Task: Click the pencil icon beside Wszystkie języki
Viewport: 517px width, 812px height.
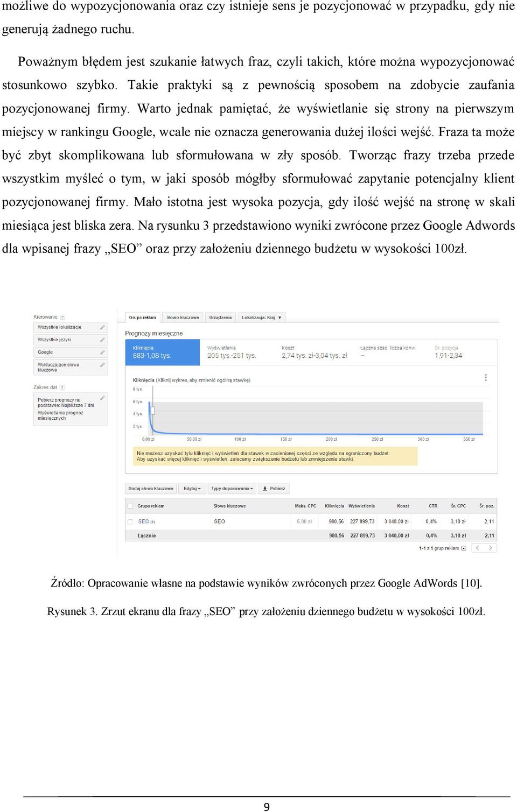Action: click(x=102, y=340)
